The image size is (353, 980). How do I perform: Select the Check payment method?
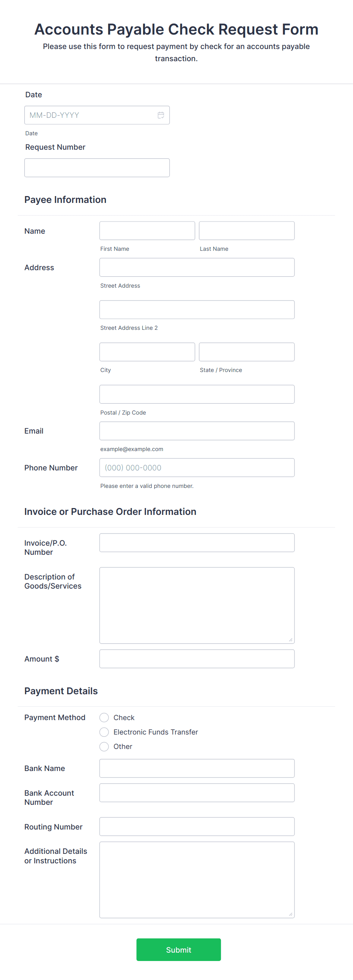[104, 717]
